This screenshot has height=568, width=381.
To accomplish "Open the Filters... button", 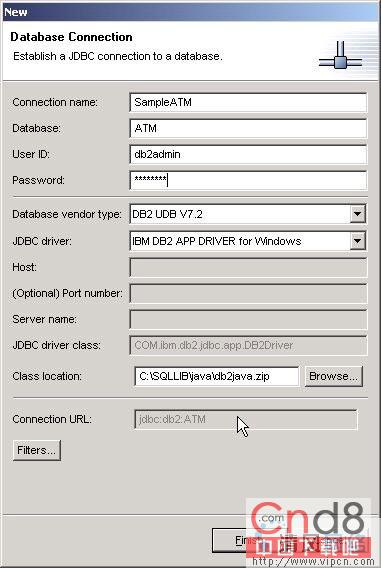I will [x=37, y=450].
